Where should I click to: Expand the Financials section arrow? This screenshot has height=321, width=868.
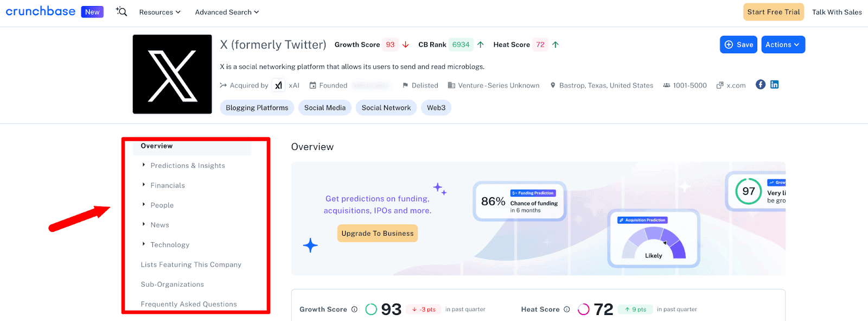coord(144,185)
